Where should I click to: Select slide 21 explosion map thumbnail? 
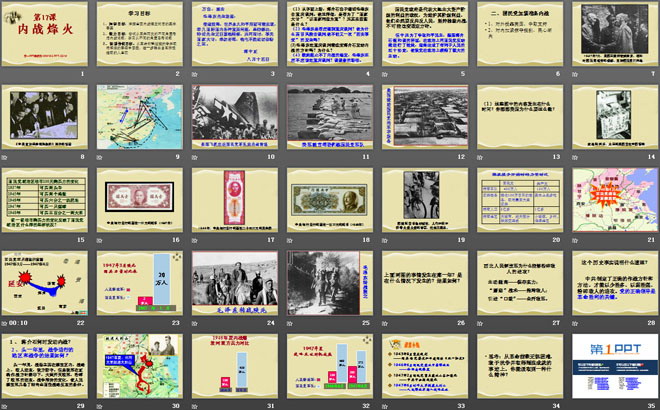[615, 200]
